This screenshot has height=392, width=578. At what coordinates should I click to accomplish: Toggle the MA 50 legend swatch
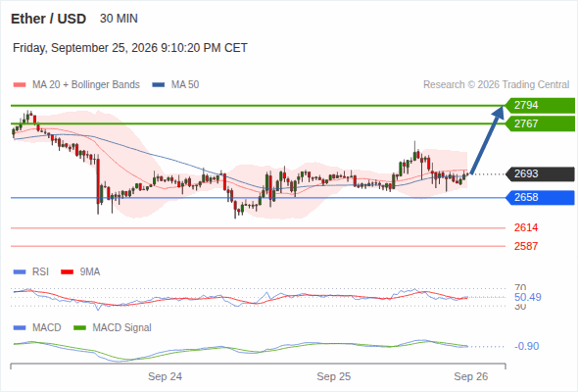tap(159, 85)
